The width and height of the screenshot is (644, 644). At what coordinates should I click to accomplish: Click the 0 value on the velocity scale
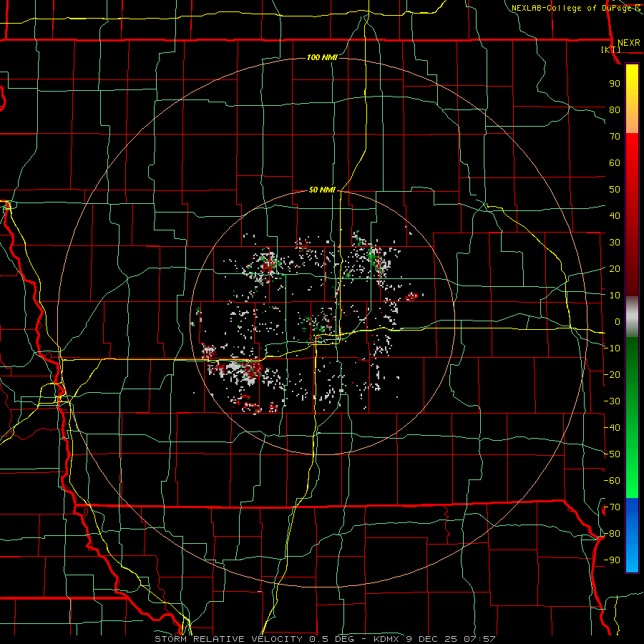[618, 321]
